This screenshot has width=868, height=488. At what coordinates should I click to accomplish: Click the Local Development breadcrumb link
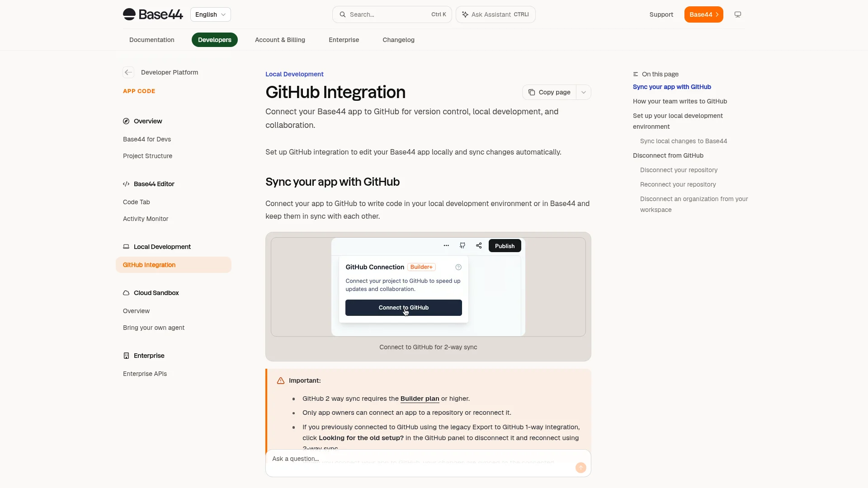[x=294, y=74]
